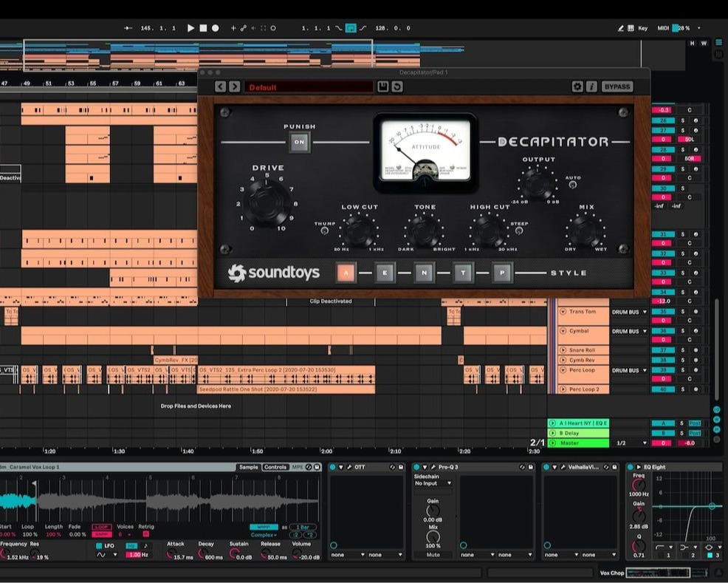Switch to the Sample tab in Simpler
The height and width of the screenshot is (583, 728).
point(248,467)
